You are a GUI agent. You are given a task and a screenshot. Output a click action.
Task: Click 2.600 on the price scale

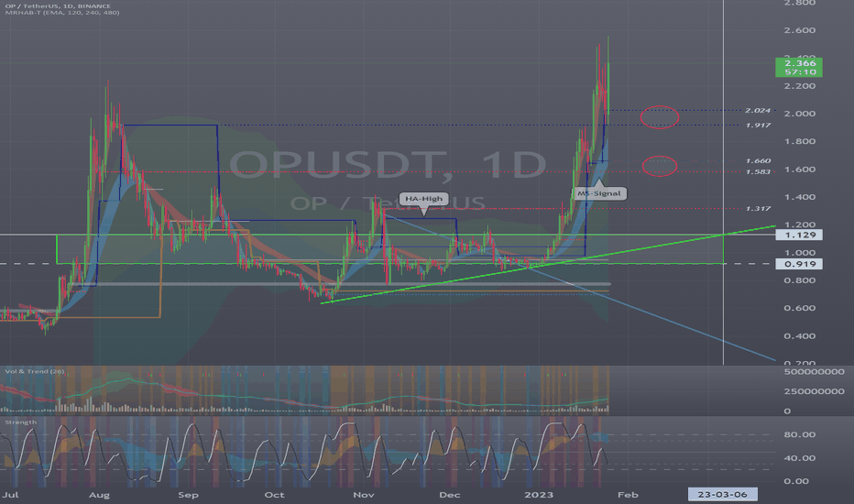click(x=800, y=30)
